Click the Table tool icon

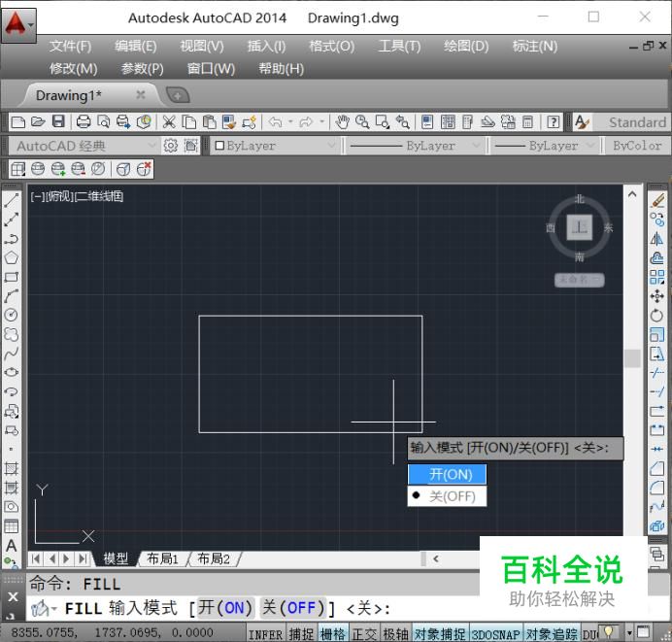tap(11, 526)
